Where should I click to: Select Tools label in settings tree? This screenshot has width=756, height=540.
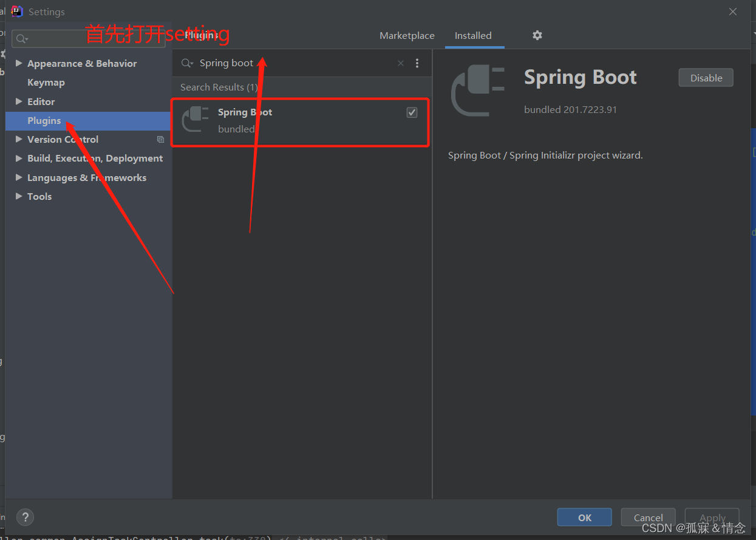pos(39,197)
